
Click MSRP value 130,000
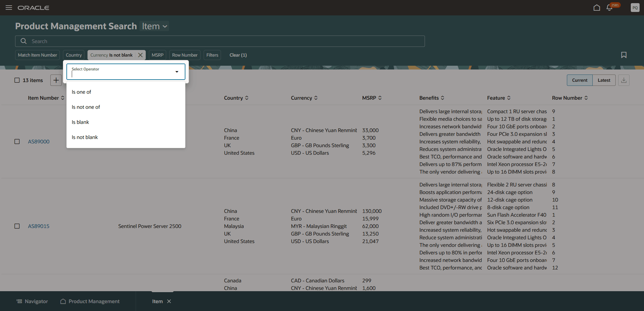coord(372,211)
